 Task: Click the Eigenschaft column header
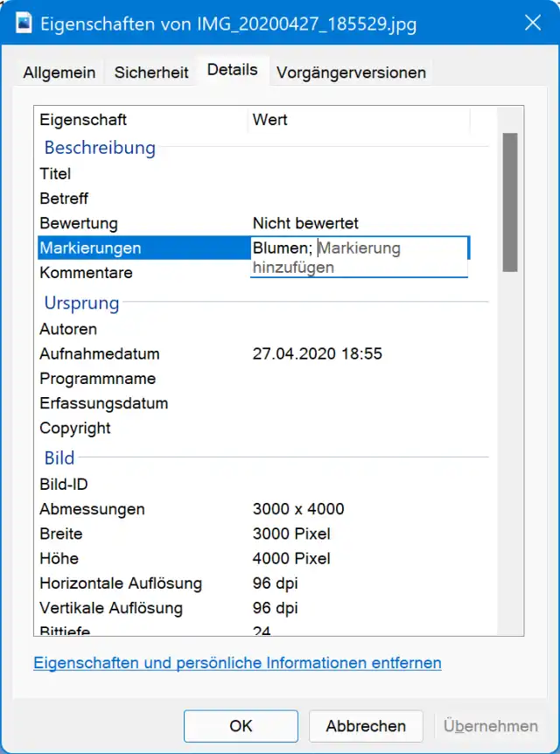[83, 120]
